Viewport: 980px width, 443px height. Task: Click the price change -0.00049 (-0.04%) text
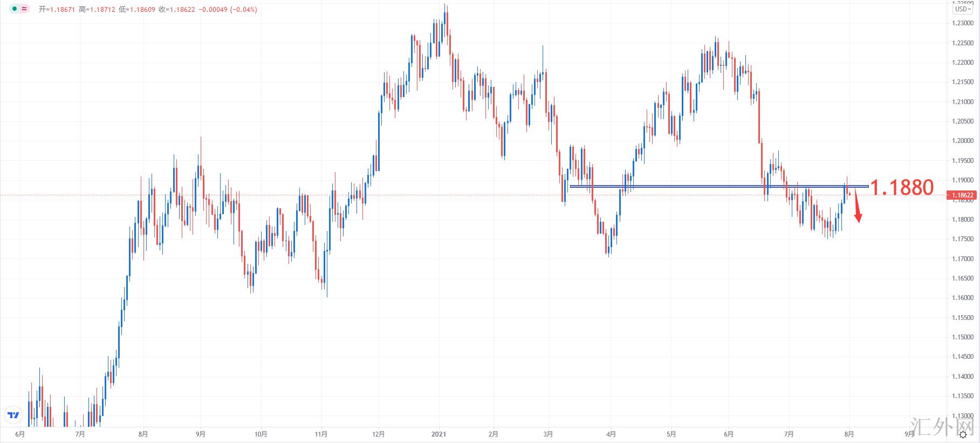pos(227,10)
